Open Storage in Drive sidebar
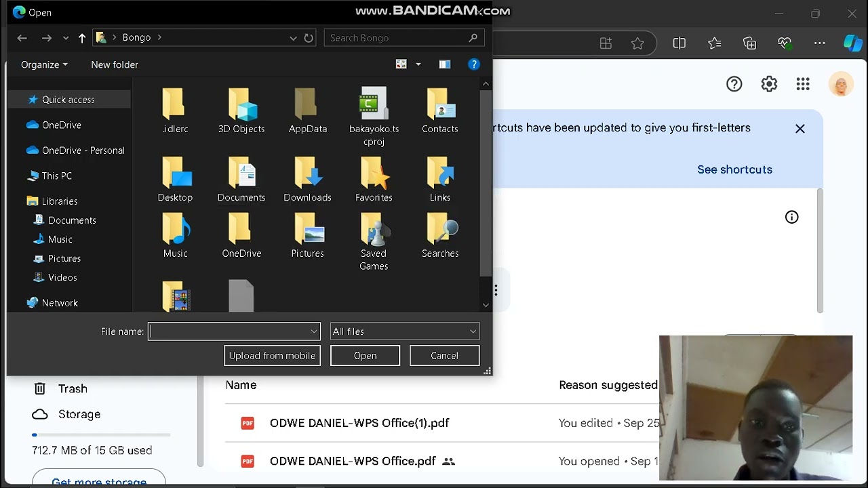Image resolution: width=868 pixels, height=488 pixels. click(x=66, y=414)
